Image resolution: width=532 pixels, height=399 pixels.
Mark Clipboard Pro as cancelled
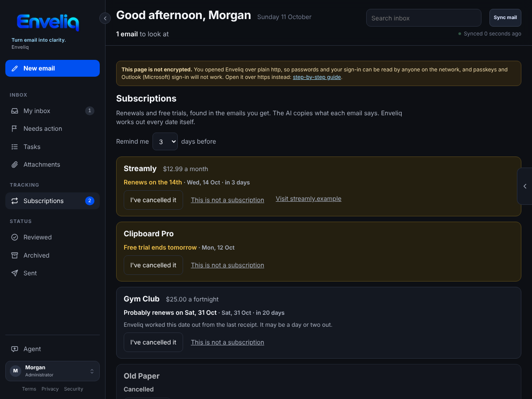point(153,265)
